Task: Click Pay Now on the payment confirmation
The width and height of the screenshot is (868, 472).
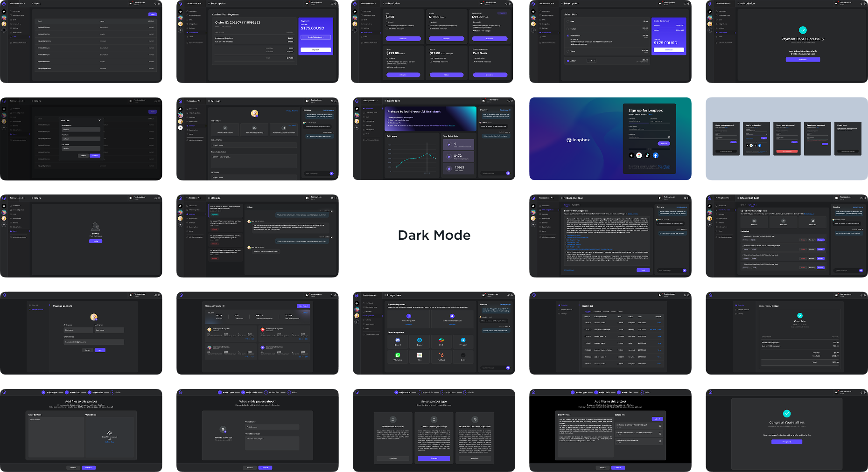Action: [x=316, y=49]
